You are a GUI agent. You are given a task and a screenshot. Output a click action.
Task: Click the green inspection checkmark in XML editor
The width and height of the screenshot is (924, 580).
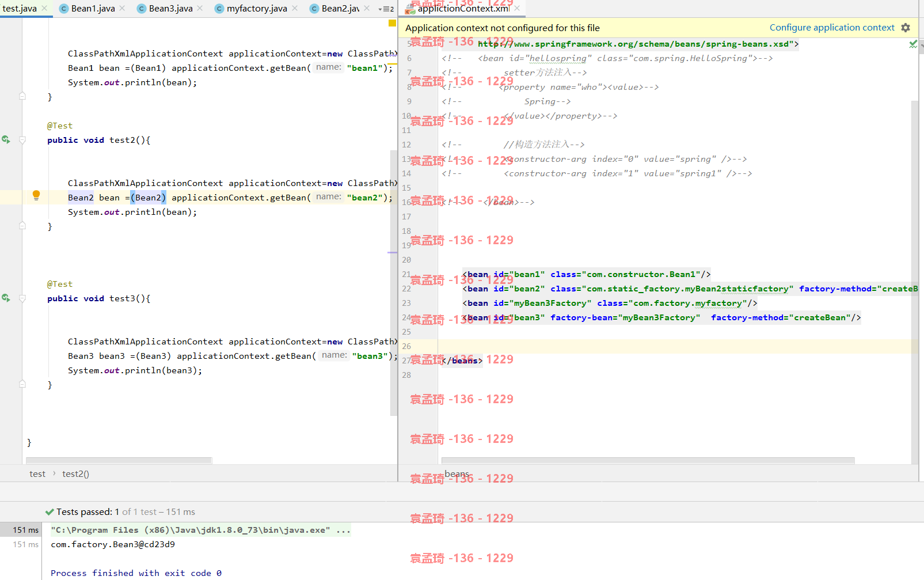(x=913, y=44)
